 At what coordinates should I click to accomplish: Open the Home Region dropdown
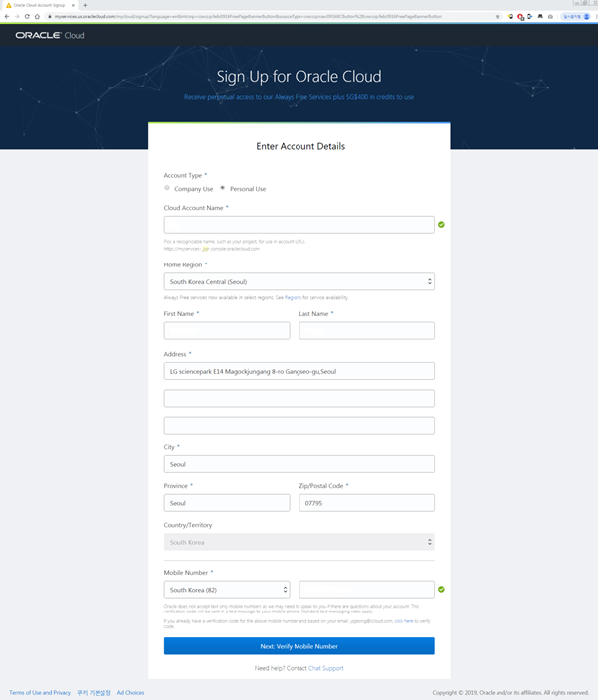(x=299, y=281)
